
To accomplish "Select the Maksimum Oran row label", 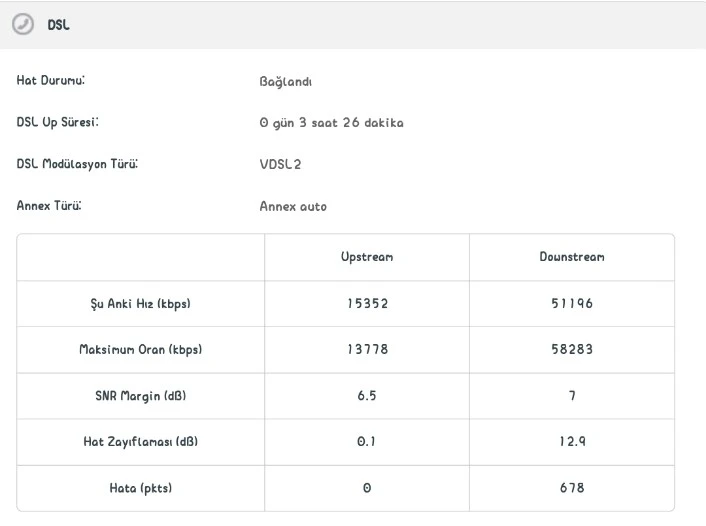I will click(x=140, y=350).
